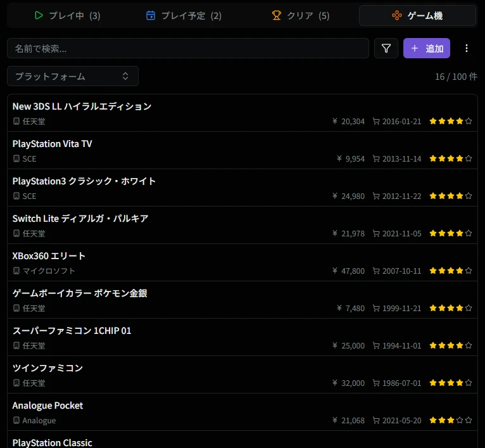This screenshot has width=485, height=448.
Task: Switch to the クリア tab
Action: 300,15
